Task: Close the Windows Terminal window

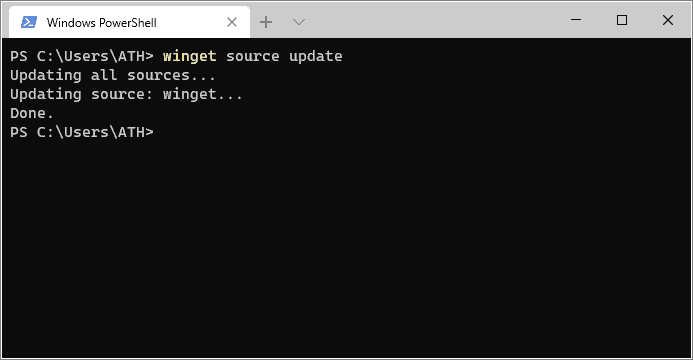Action: click(668, 20)
